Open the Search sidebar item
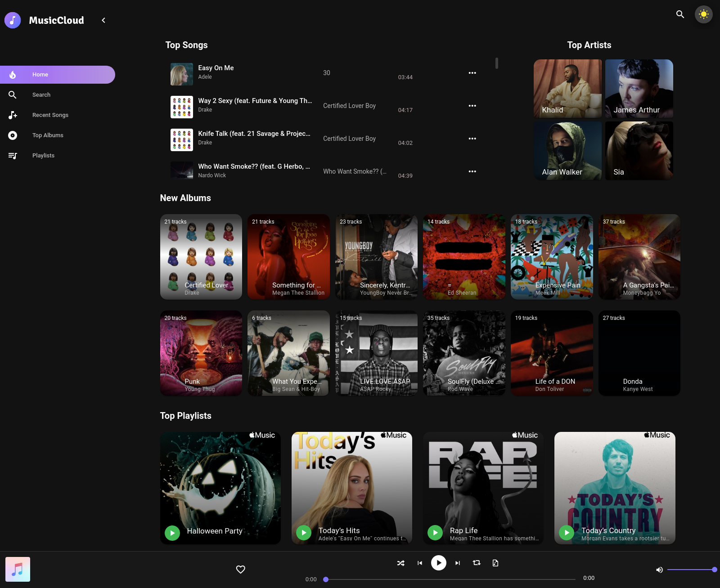This screenshot has height=588, width=720. (x=58, y=95)
